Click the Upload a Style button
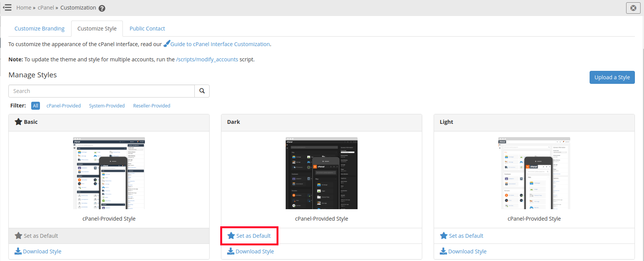 point(612,77)
